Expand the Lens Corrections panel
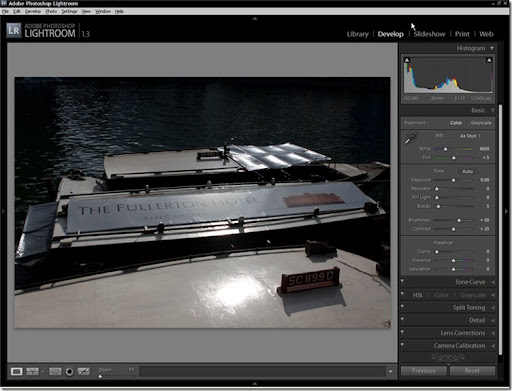This screenshot has width=512, height=391. [492, 333]
